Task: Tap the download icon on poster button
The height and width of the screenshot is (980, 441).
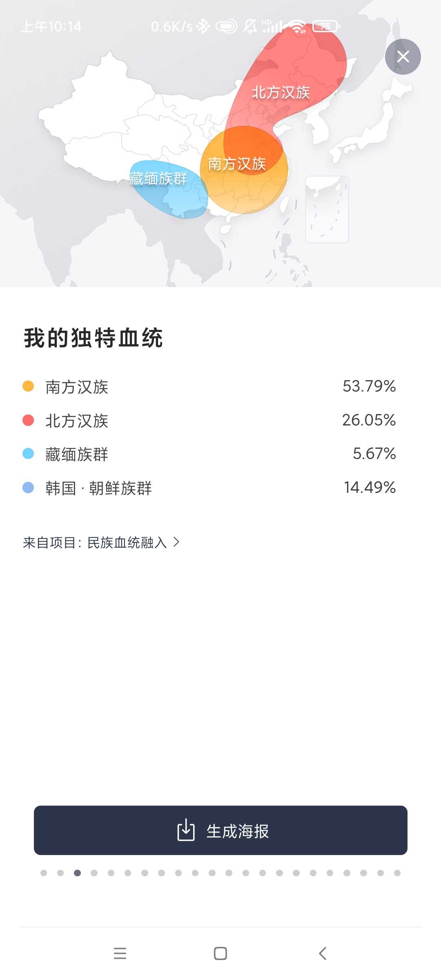Action: pyautogui.click(x=186, y=830)
